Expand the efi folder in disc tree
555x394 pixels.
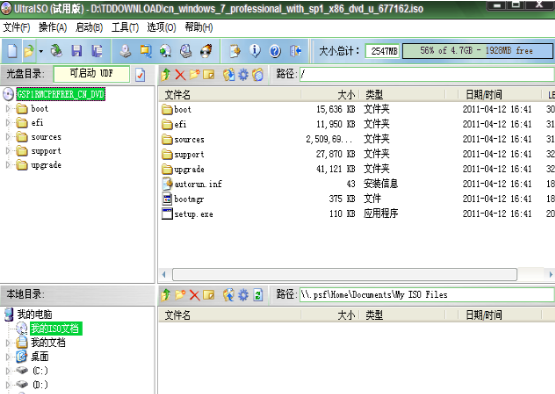pyautogui.click(x=7, y=122)
